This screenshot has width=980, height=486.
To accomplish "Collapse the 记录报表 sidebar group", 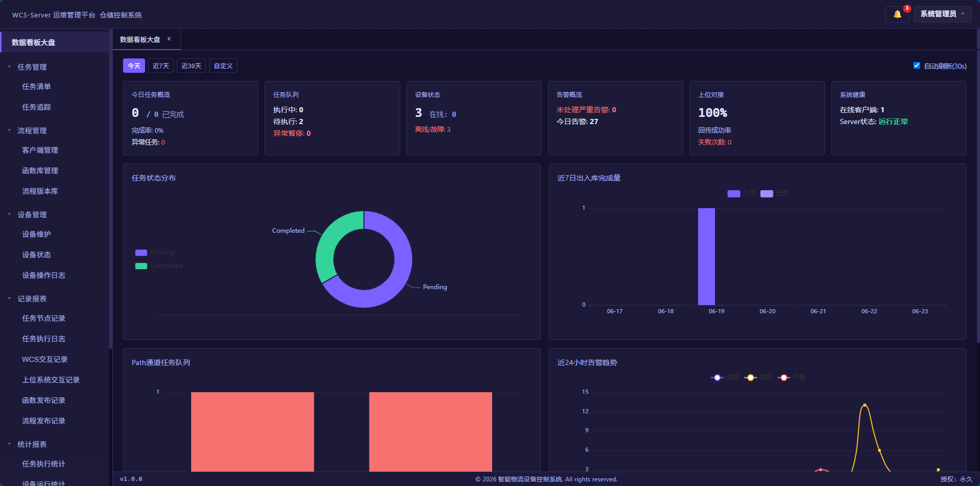I will (x=32, y=298).
